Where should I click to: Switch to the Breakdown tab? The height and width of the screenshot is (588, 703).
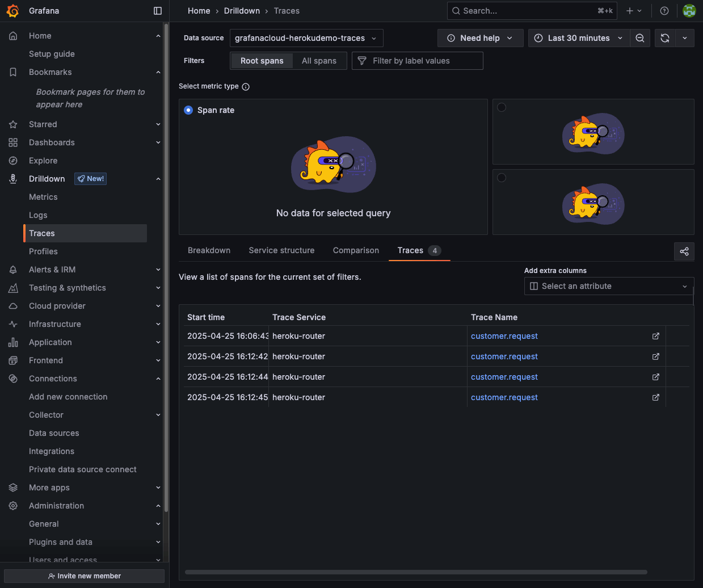pyautogui.click(x=209, y=250)
